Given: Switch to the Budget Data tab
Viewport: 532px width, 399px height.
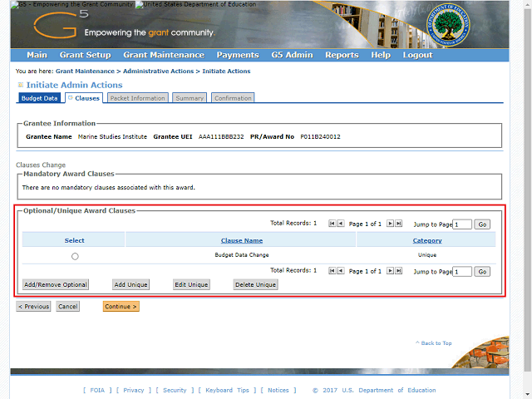Looking at the screenshot, I should point(39,98).
